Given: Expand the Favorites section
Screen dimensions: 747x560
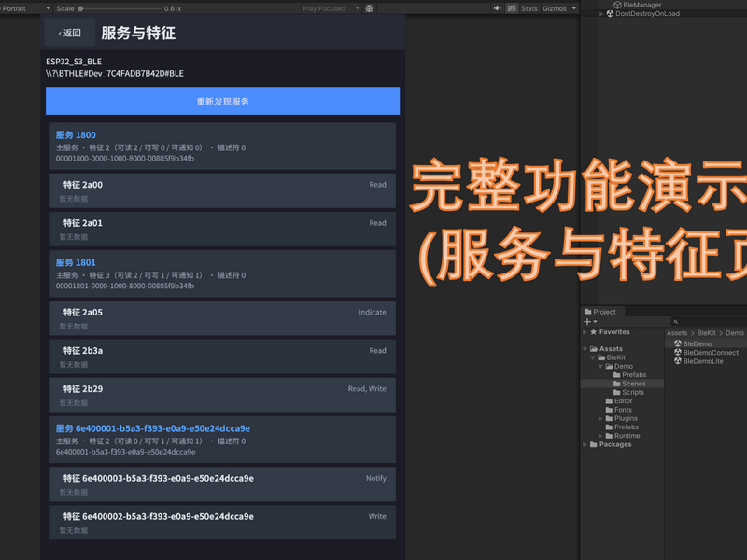Looking at the screenshot, I should [x=585, y=332].
